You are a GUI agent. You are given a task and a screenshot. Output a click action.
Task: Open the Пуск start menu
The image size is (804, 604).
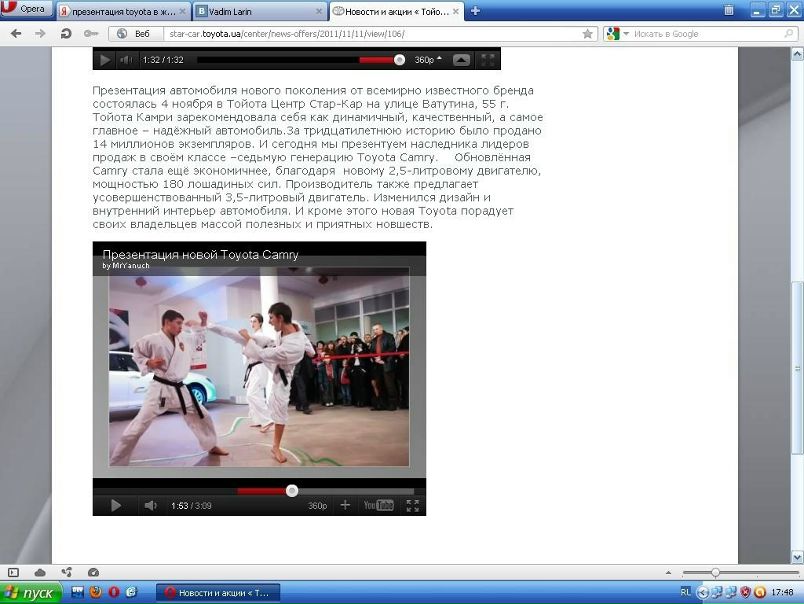[32, 593]
